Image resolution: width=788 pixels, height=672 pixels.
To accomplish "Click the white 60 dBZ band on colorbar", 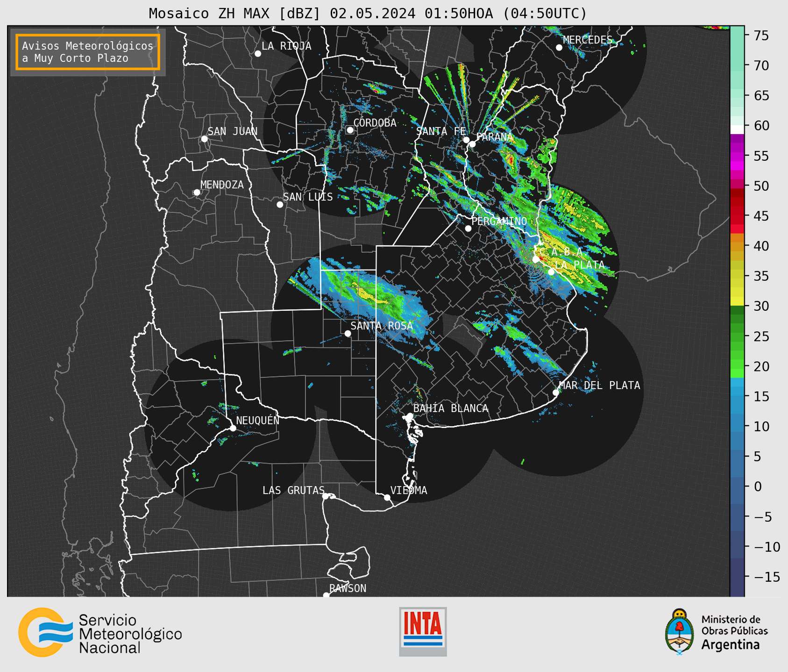I will point(737,129).
